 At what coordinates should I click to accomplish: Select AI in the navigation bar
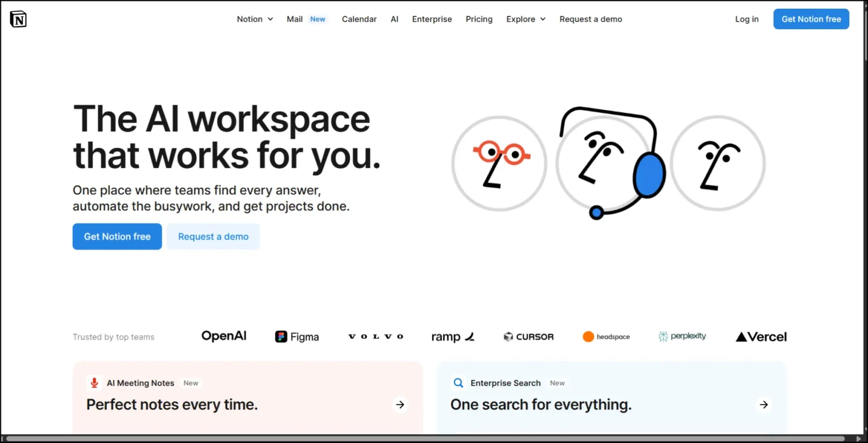point(394,19)
